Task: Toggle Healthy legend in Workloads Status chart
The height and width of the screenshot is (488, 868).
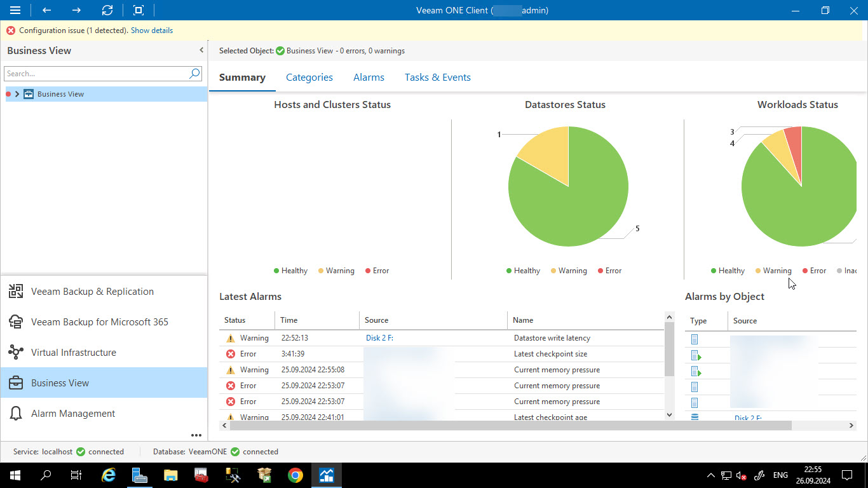Action: [728, 271]
